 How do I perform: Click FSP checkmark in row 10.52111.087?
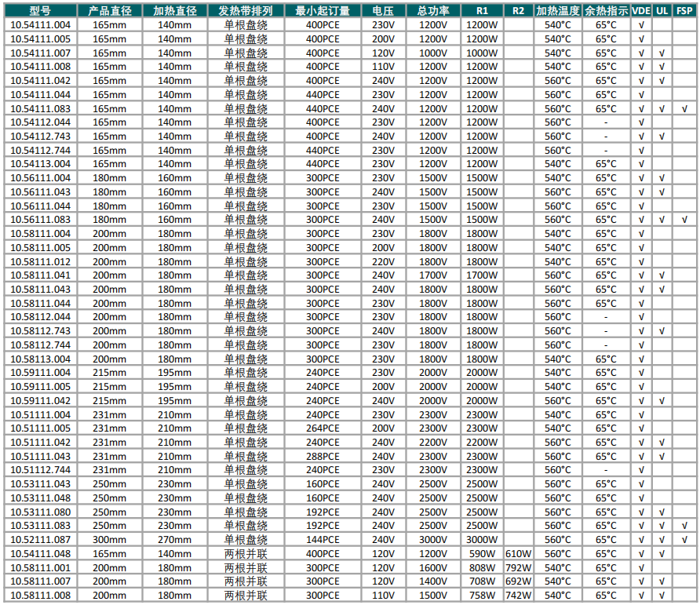pyautogui.click(x=684, y=539)
